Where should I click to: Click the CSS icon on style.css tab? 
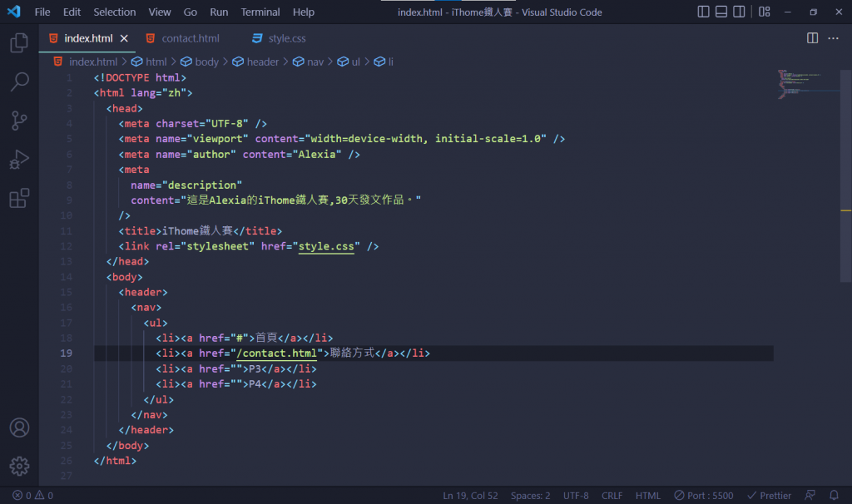pyautogui.click(x=257, y=38)
